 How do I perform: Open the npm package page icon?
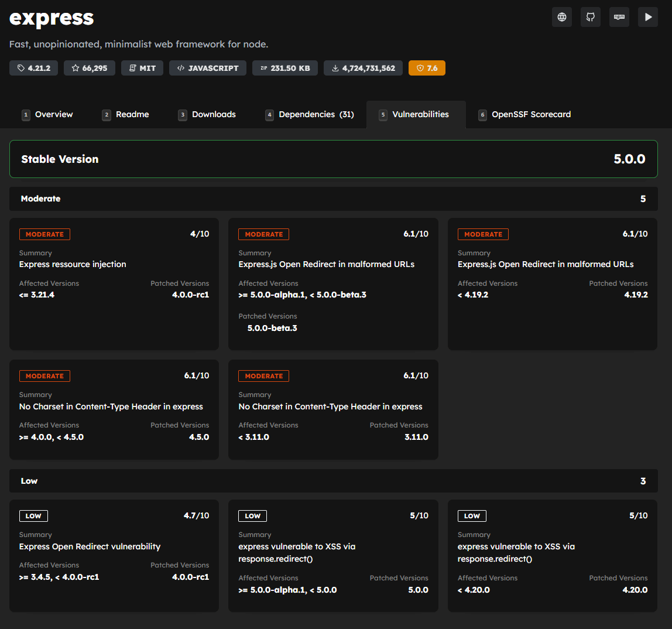[619, 17]
